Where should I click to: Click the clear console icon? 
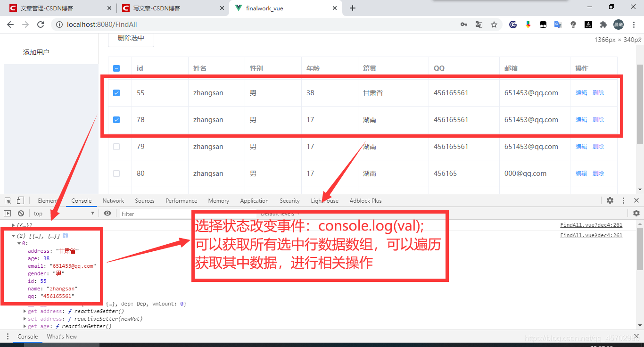click(x=20, y=214)
